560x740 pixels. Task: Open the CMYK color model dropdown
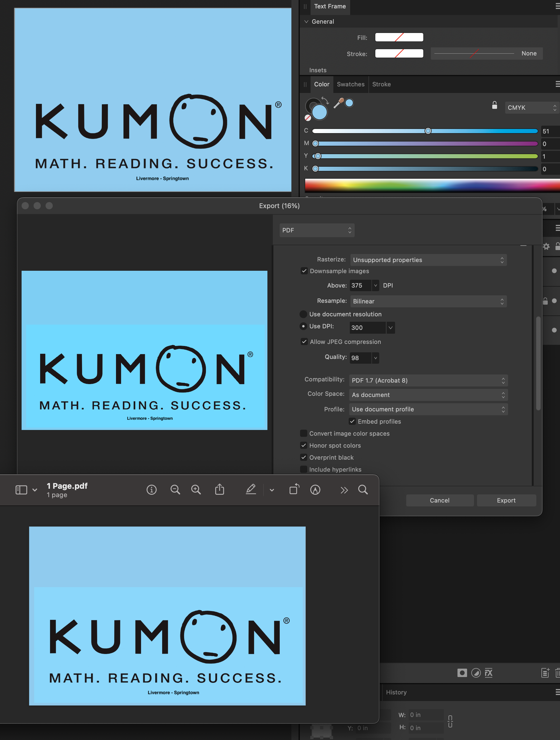(532, 107)
